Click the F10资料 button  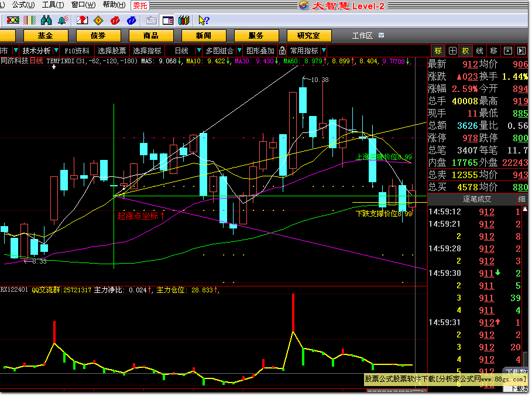click(77, 51)
